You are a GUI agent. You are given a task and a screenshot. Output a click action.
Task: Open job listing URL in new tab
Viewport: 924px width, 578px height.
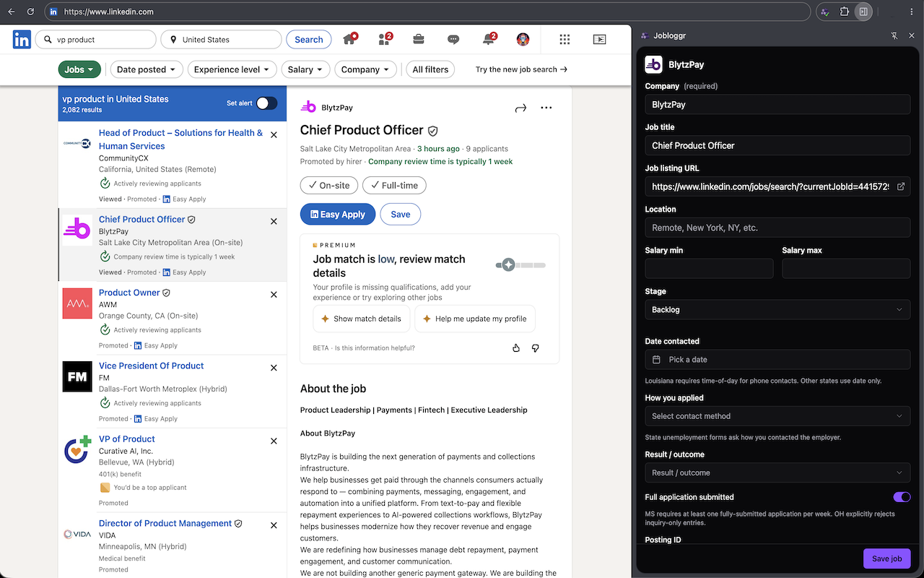click(x=901, y=186)
